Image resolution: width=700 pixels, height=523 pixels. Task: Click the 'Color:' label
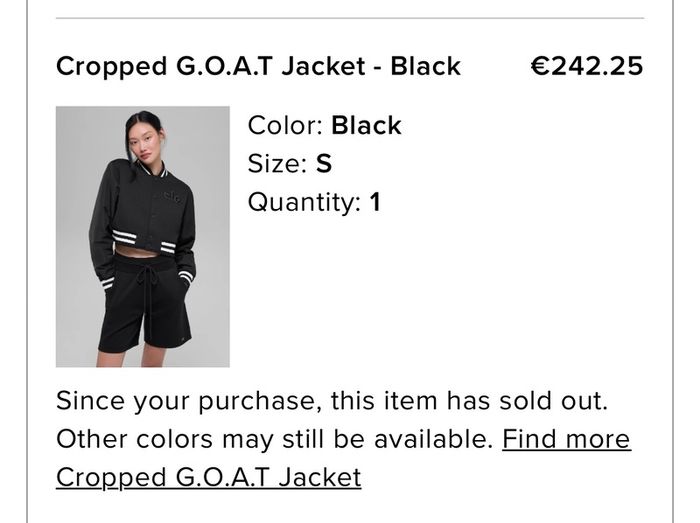pyautogui.click(x=285, y=125)
